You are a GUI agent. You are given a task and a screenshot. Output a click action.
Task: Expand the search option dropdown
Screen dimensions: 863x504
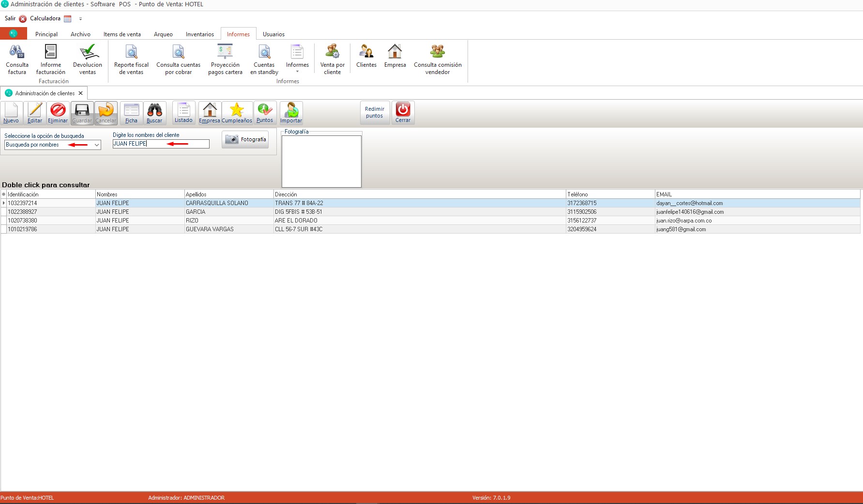click(97, 145)
